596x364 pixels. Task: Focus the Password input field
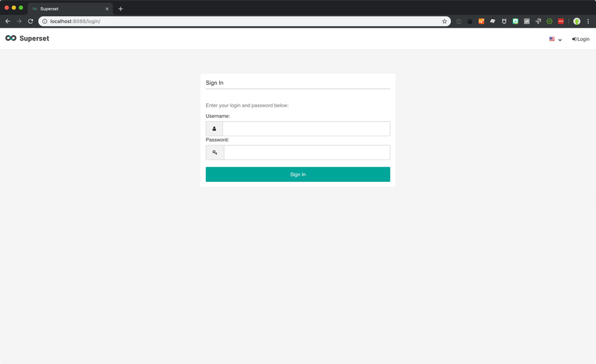307,152
